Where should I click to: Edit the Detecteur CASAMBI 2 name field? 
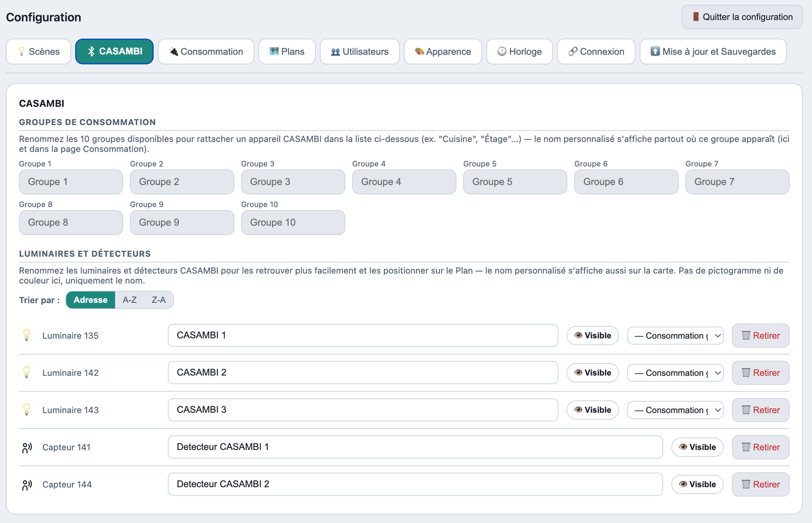pos(415,484)
